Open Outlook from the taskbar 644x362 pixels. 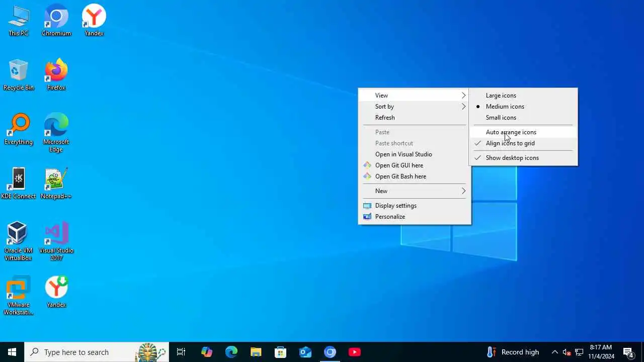coord(305,352)
